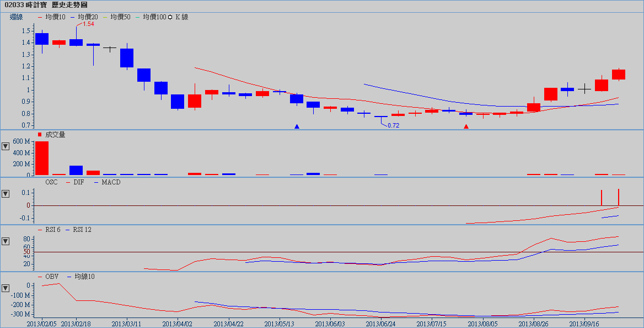The image size is (644, 328).
Task: Toggle the 均價20 moving average legend
Action: [x=84, y=17]
